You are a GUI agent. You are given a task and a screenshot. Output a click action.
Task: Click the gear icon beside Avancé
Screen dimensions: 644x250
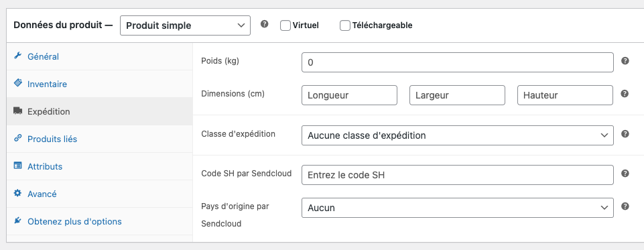(17, 193)
